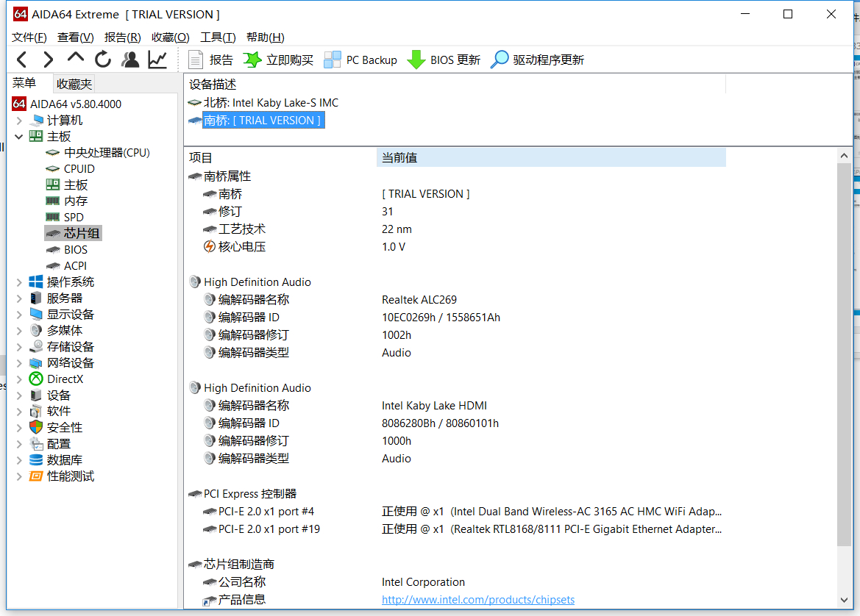Go back with the left arrow toolbar icon
Image resolution: width=860 pixels, height=616 pixels.
click(22, 60)
